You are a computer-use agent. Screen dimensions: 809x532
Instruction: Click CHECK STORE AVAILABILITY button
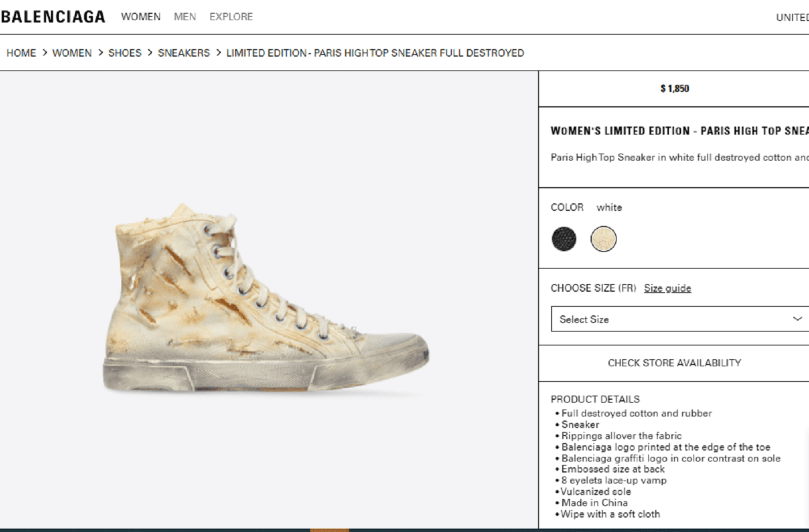pyautogui.click(x=674, y=363)
